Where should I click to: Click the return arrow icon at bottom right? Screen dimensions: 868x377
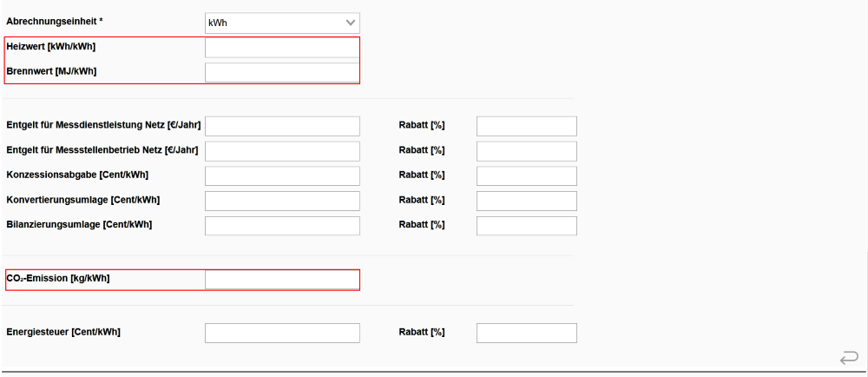(x=849, y=356)
